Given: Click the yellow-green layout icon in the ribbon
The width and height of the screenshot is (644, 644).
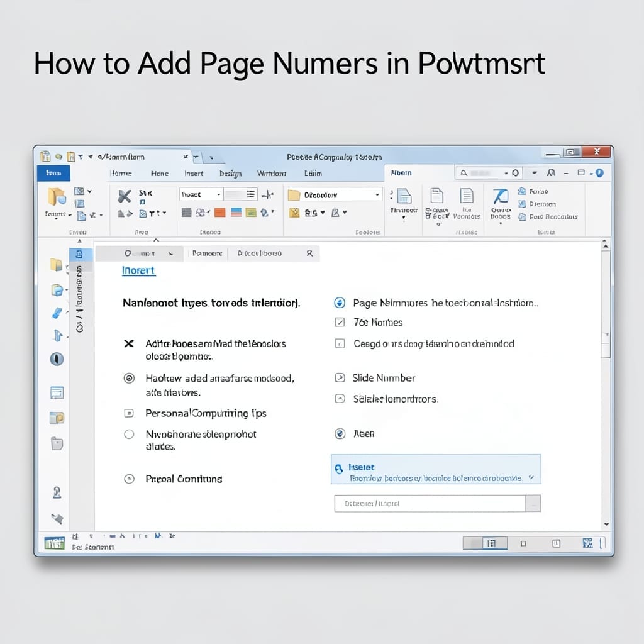Looking at the screenshot, I should tap(251, 213).
